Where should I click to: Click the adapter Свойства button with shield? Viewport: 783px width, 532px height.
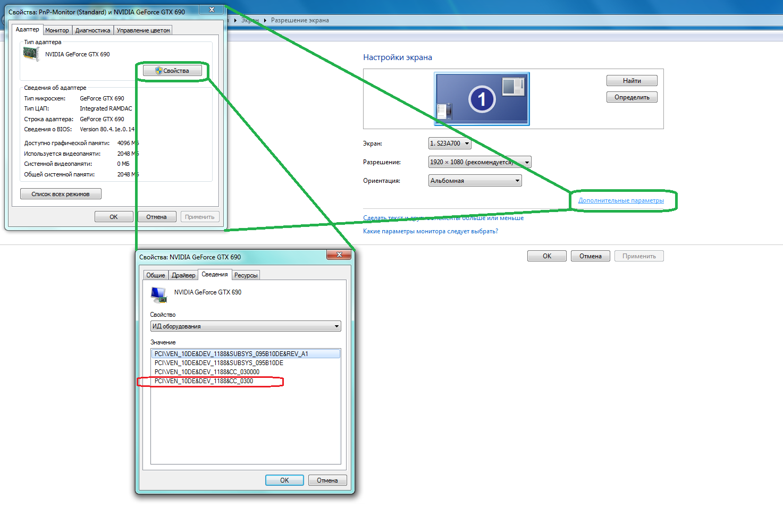coord(172,71)
